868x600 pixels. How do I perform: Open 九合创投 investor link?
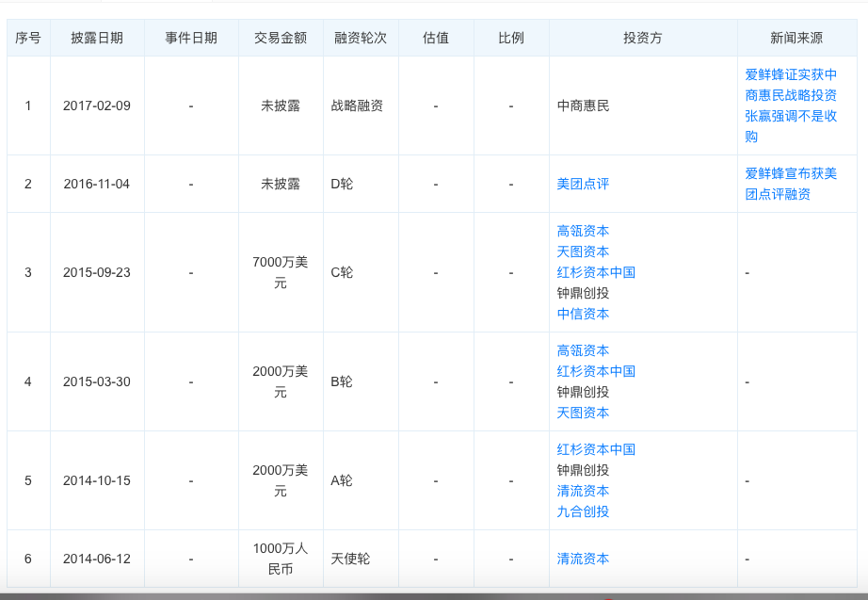click(583, 511)
